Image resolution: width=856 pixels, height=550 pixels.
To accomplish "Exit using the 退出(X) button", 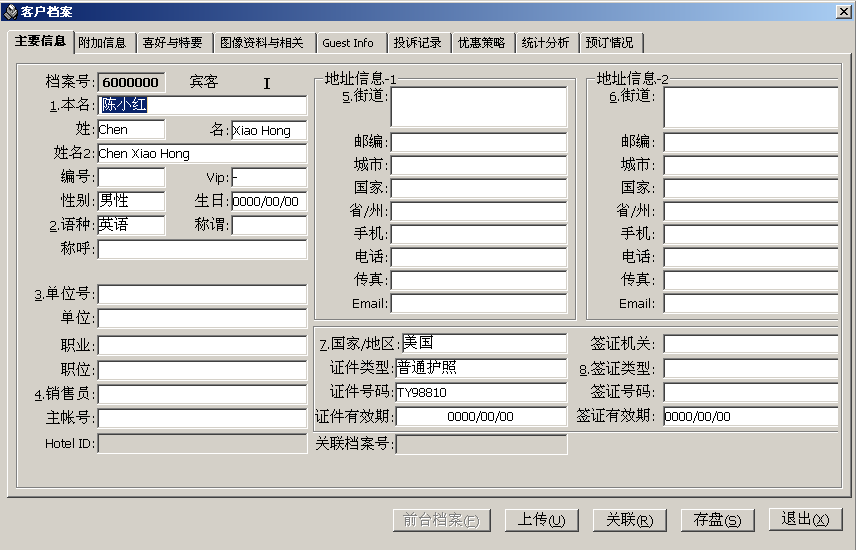I will pos(805,520).
